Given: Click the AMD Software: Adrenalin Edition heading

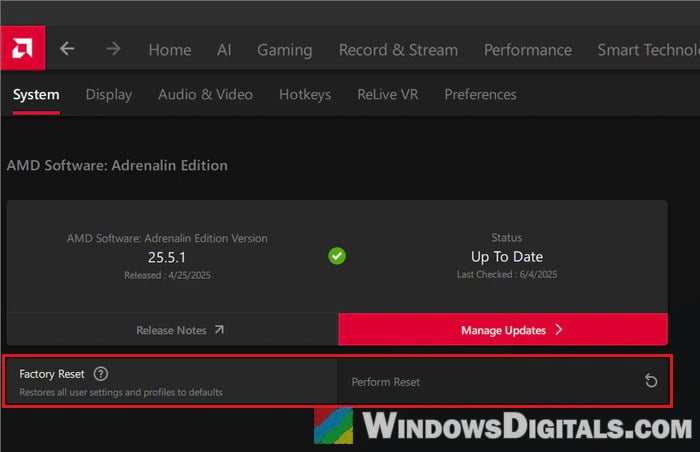Looking at the screenshot, I should point(117,166).
